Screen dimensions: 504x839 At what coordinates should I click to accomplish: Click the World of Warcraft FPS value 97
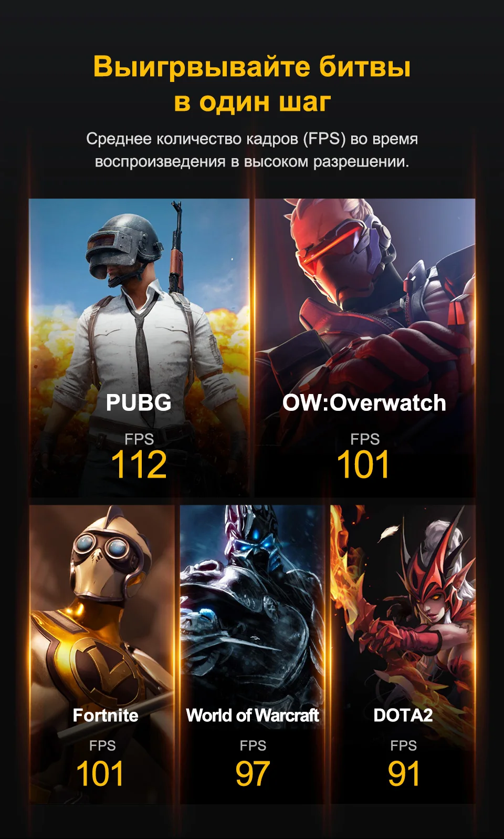point(253,774)
